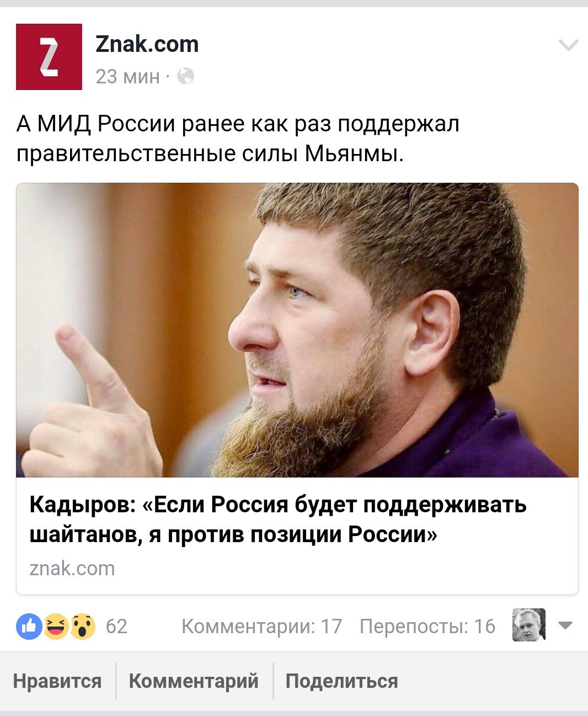Viewport: 588px width, 716px height.
Task: Tap the Комментарий button
Action: point(194,681)
